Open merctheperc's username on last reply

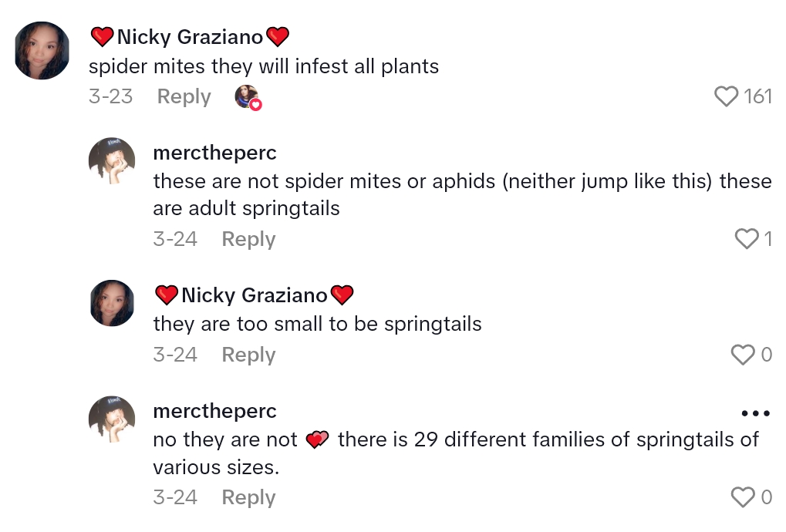coord(214,411)
